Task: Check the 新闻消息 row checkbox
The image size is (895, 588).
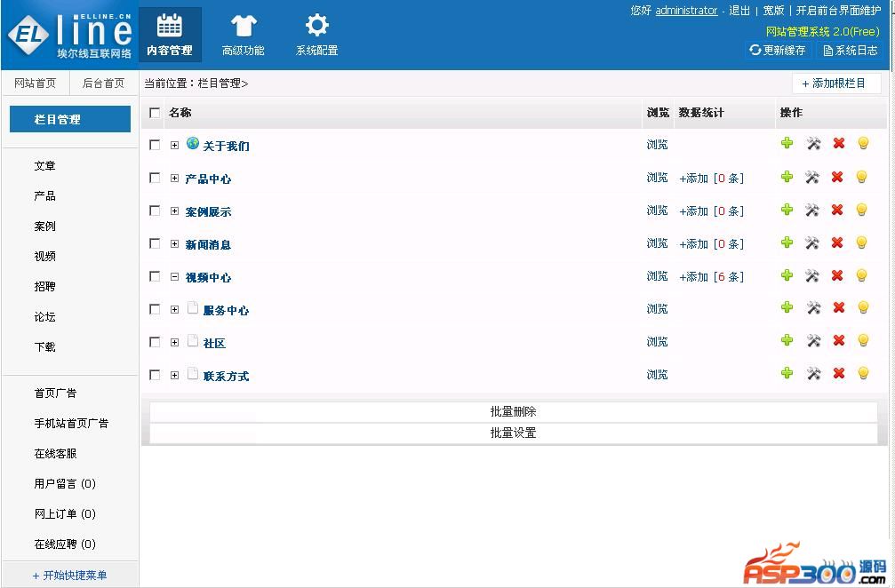Action: (155, 243)
